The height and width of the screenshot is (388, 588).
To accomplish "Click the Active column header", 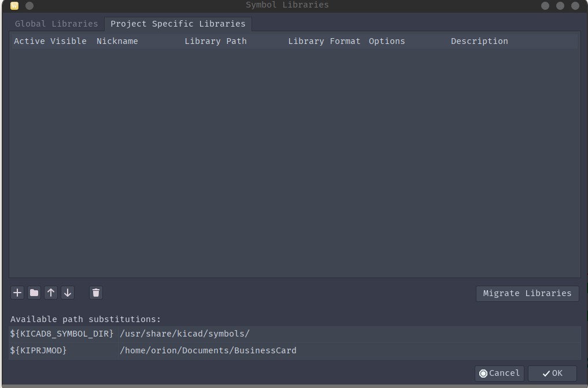I will (29, 41).
